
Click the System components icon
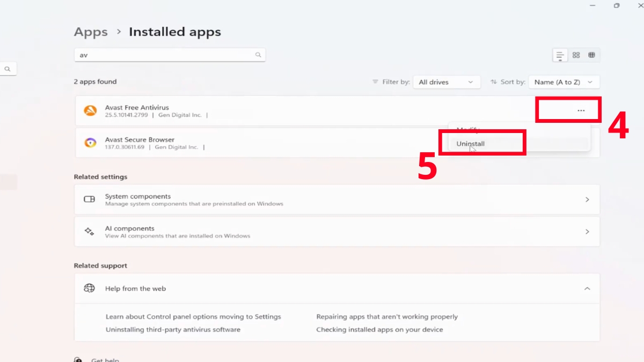tap(90, 200)
